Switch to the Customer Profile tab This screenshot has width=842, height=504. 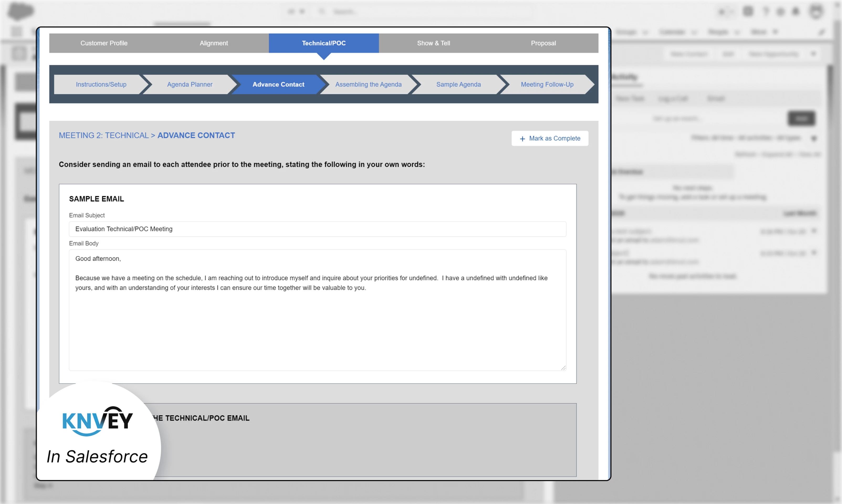point(104,43)
